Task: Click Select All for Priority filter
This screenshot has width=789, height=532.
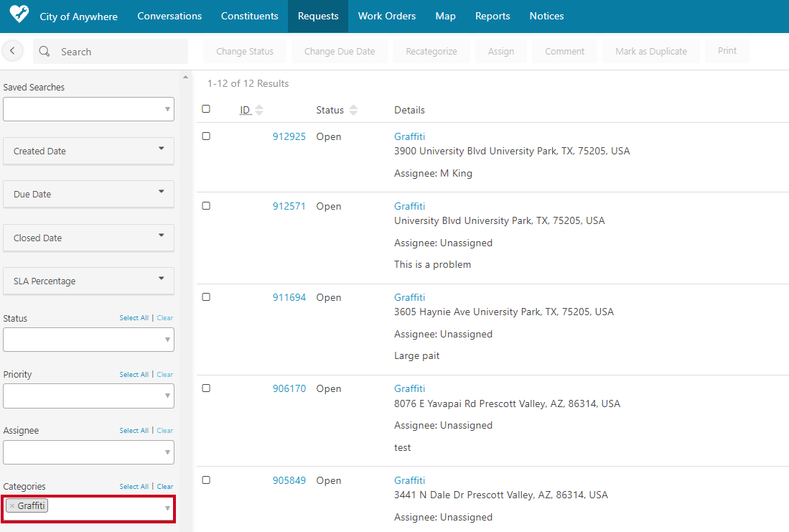Action: 134,375
